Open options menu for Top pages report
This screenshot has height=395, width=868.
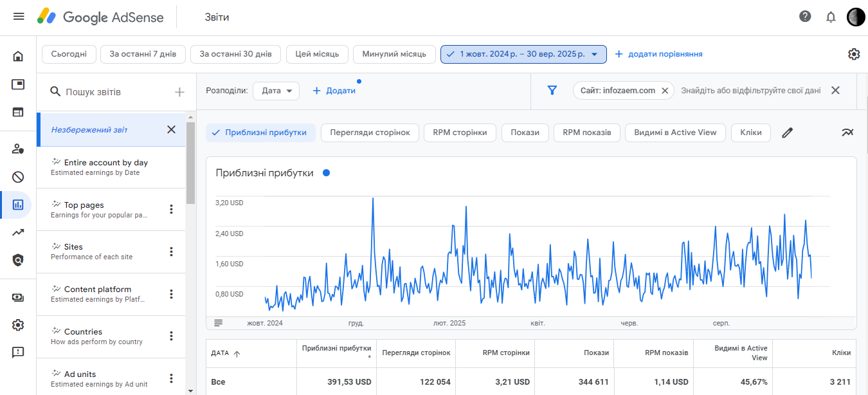pos(171,209)
